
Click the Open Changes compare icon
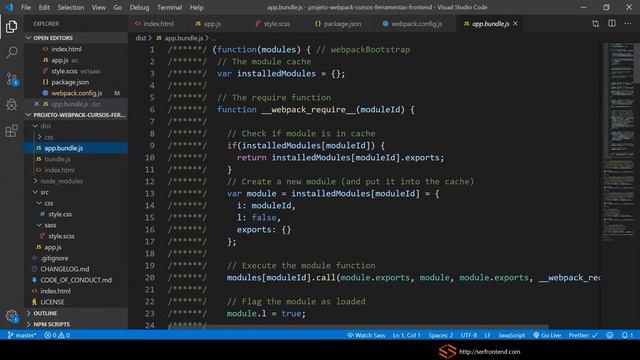click(596, 24)
